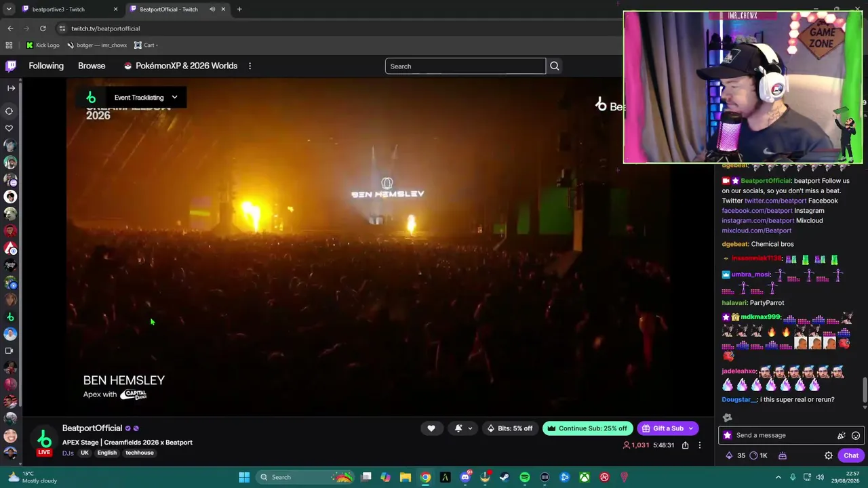Open a new browser tab
This screenshot has width=868, height=488.
[x=239, y=9]
